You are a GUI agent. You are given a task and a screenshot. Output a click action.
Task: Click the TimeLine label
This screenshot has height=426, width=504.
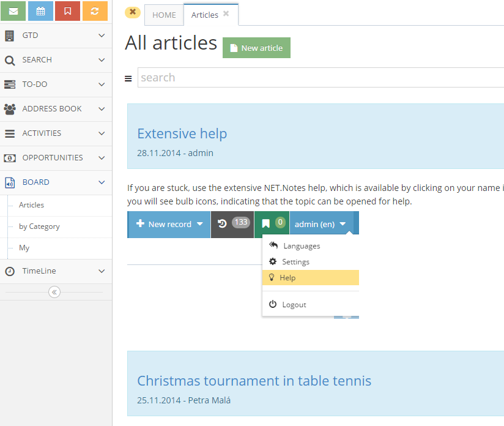pos(39,271)
